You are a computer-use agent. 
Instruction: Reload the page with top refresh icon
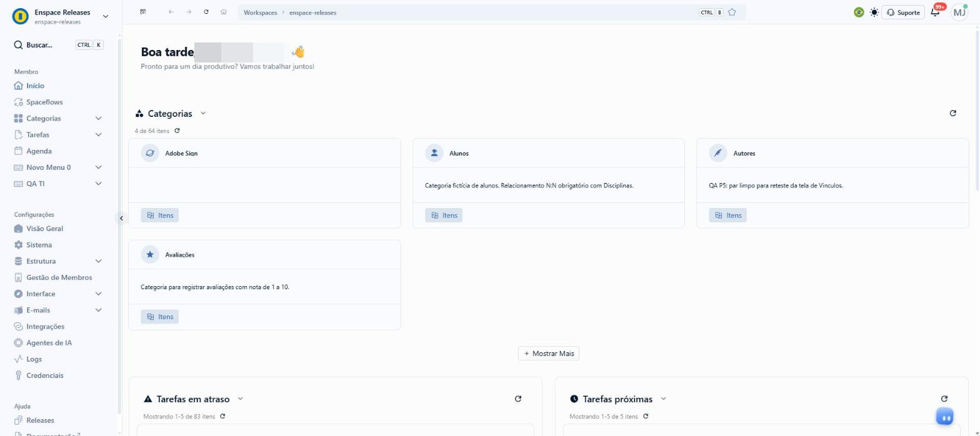[x=206, y=12]
